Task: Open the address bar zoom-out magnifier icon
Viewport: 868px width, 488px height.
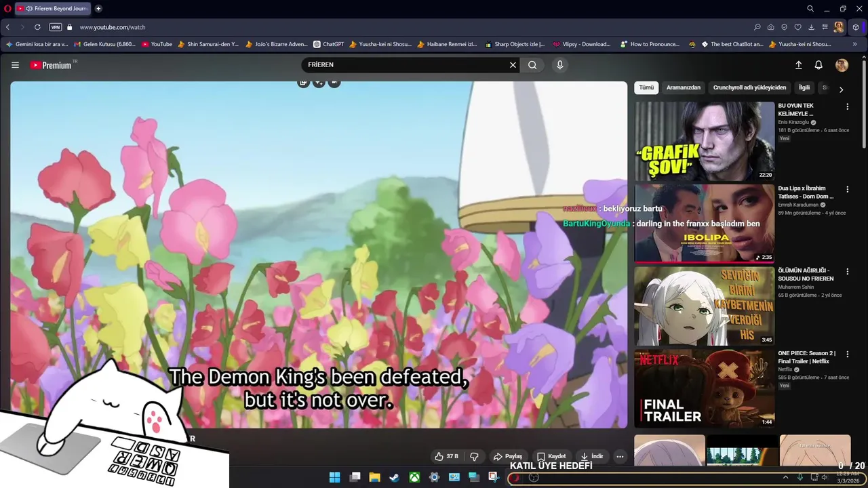Action: pos(757,27)
